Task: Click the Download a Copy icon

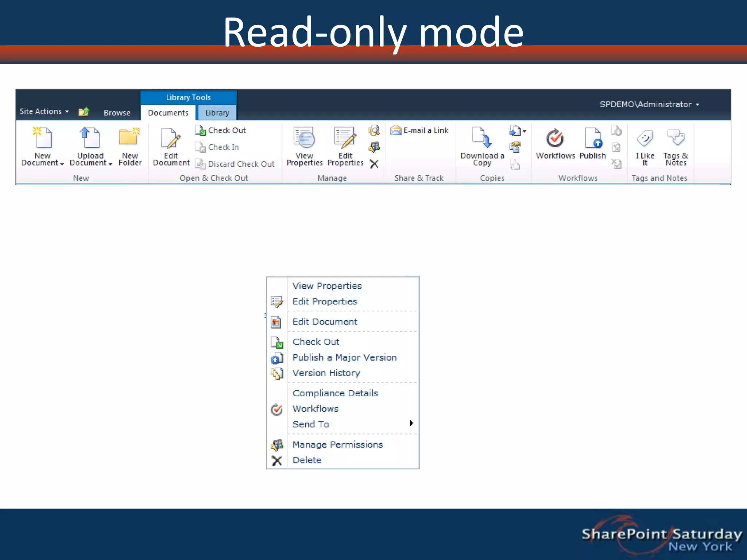Action: pyautogui.click(x=481, y=138)
